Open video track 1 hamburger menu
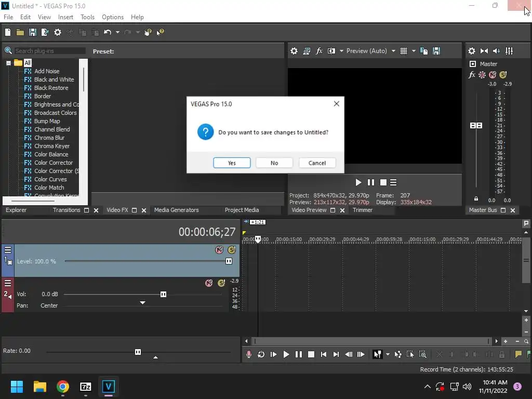The width and height of the screenshot is (532, 399). pyautogui.click(x=8, y=250)
